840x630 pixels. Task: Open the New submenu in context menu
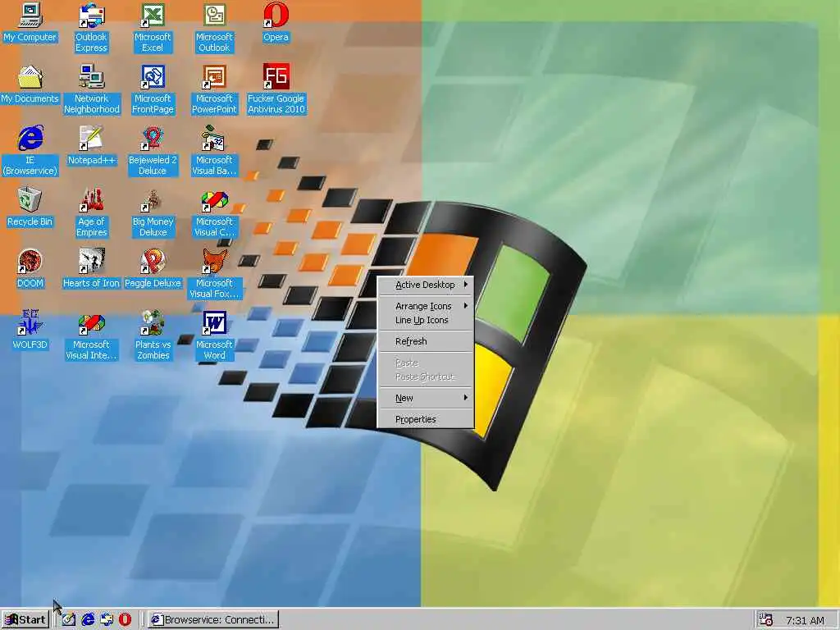pos(426,398)
